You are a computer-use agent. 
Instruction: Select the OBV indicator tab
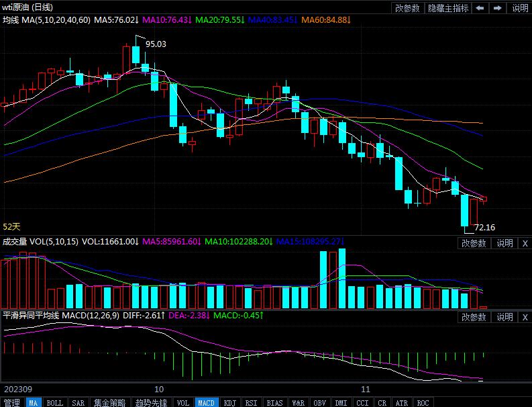pyautogui.click(x=319, y=402)
